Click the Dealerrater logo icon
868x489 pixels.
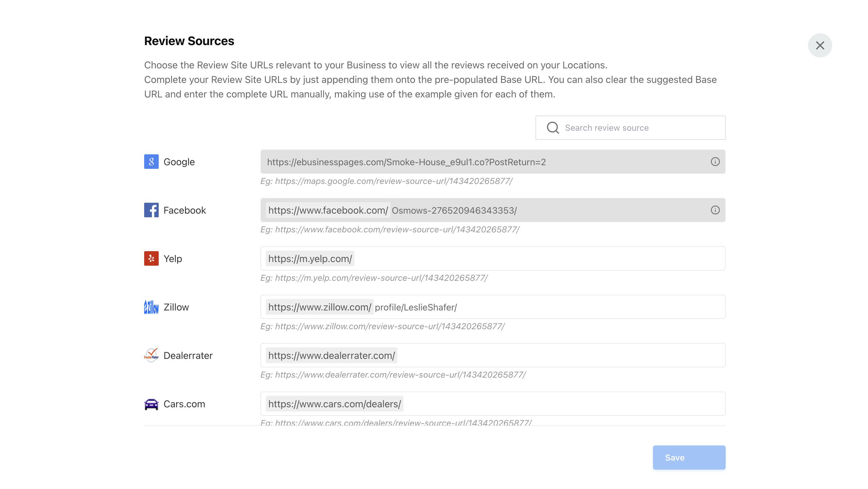[x=151, y=355]
